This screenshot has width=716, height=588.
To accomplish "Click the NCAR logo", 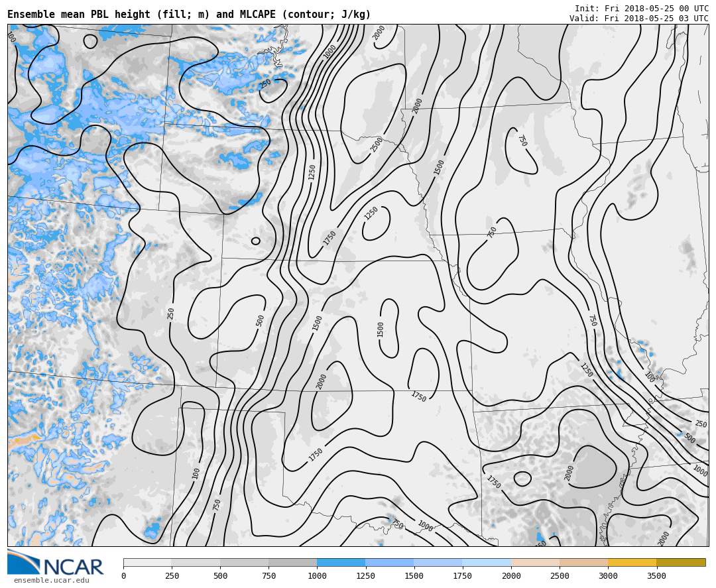I will 56,563.
